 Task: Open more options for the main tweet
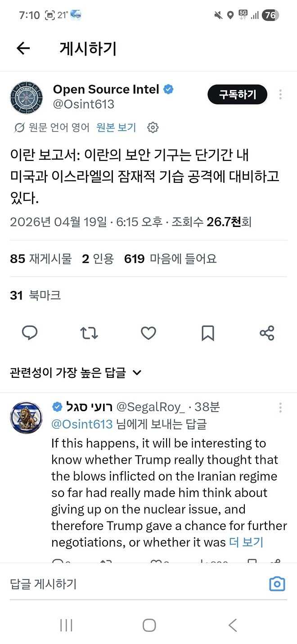pyautogui.click(x=280, y=93)
